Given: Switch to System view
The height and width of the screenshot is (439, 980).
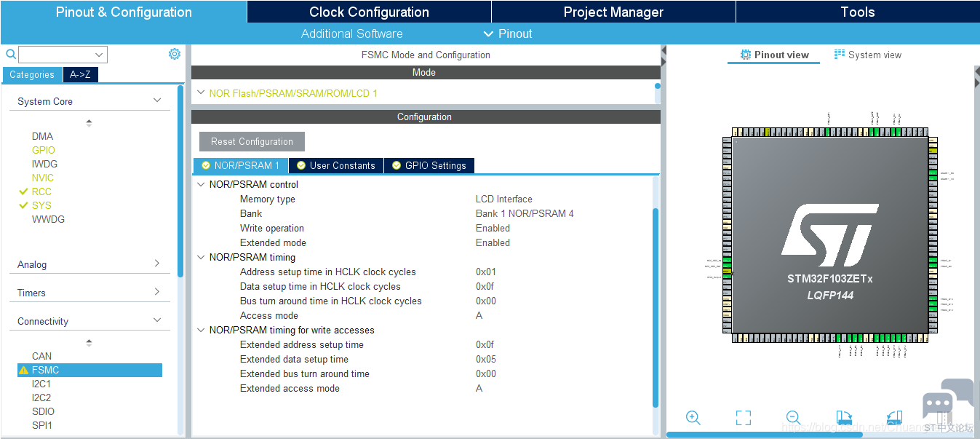Looking at the screenshot, I should click(x=867, y=55).
